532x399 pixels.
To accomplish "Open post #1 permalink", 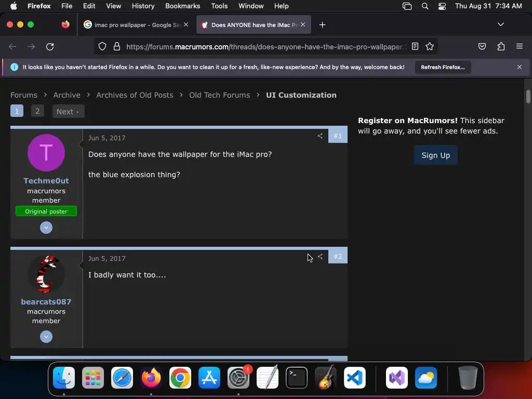I will tap(338, 136).
